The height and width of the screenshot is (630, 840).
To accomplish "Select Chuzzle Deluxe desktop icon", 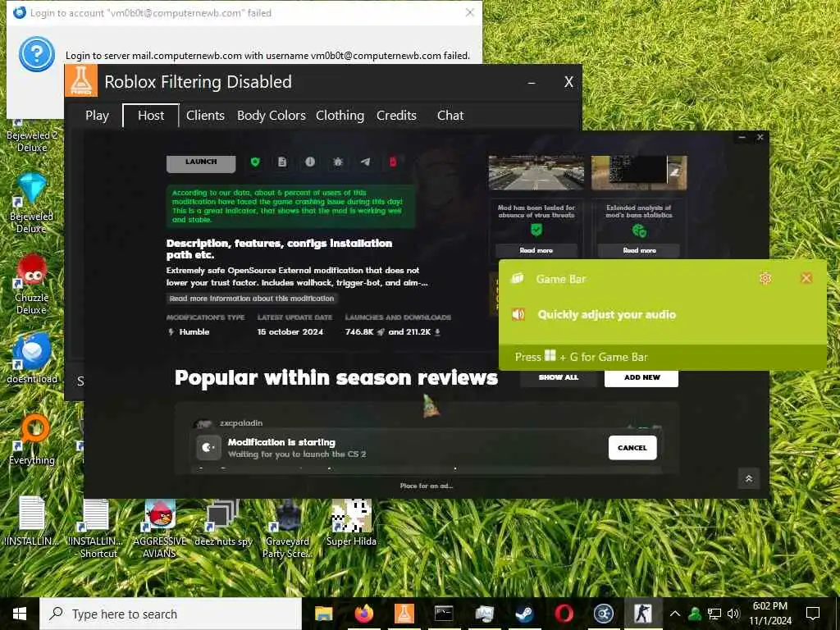I will [32, 285].
